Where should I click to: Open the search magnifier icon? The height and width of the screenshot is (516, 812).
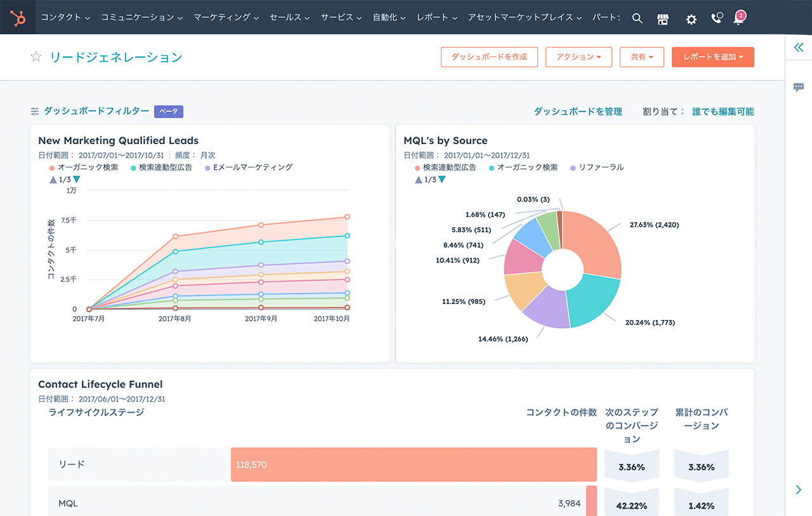(x=638, y=18)
